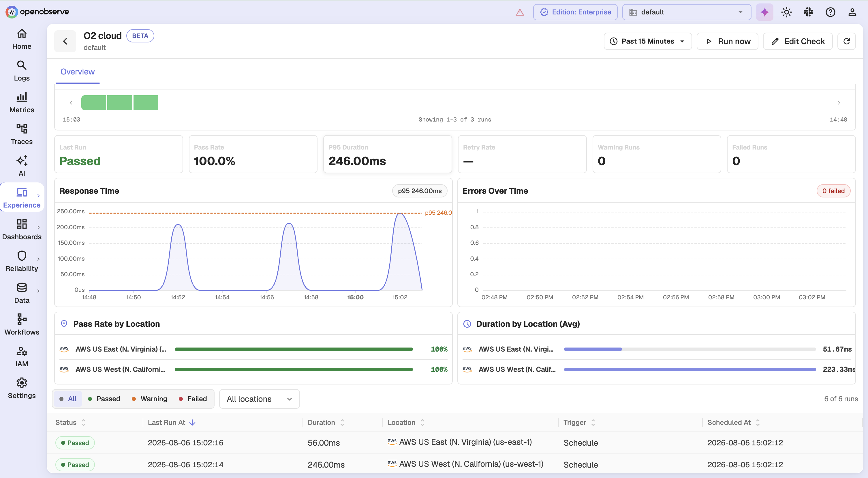Image resolution: width=868 pixels, height=478 pixels.
Task: Click the BETA badge
Action: pyautogui.click(x=140, y=36)
